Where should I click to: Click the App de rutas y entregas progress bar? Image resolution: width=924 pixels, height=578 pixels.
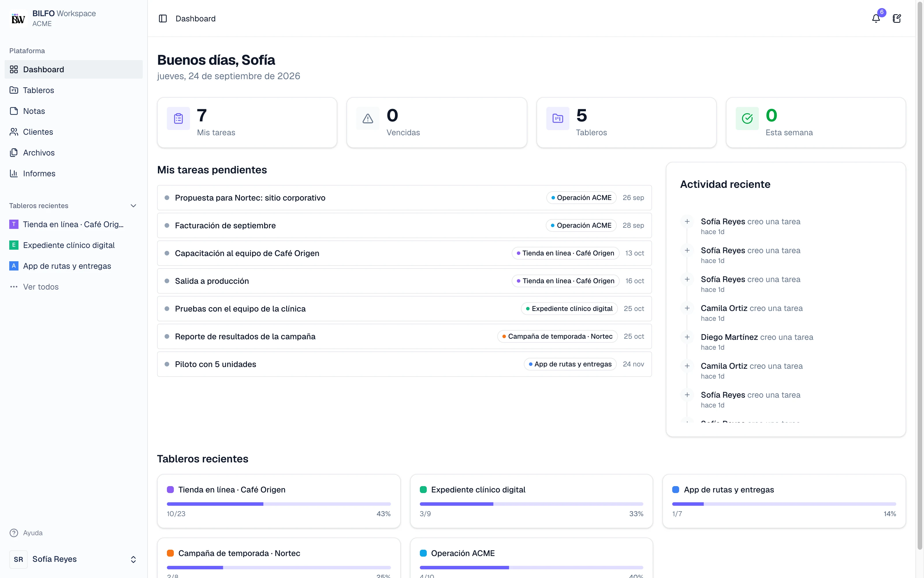tap(784, 504)
